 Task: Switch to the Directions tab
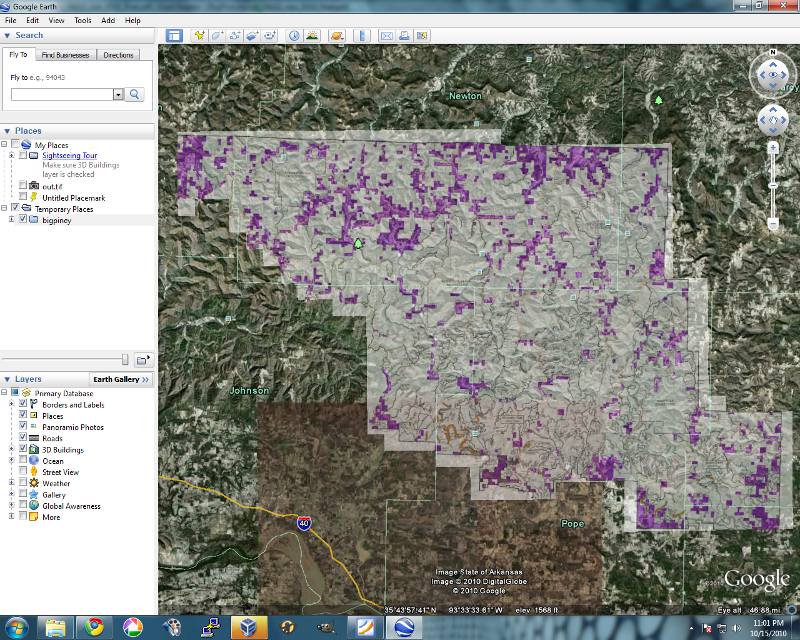coord(118,55)
